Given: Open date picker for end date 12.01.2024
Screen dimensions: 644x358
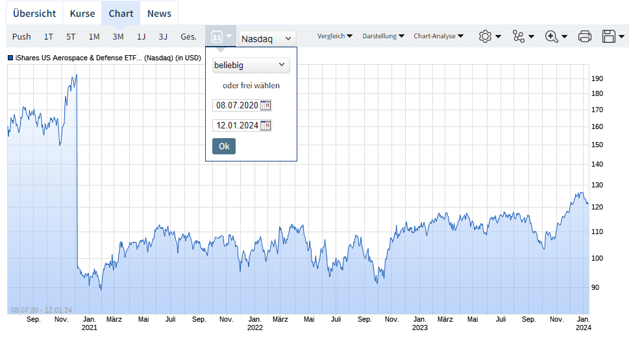Looking at the screenshot, I should (266, 125).
